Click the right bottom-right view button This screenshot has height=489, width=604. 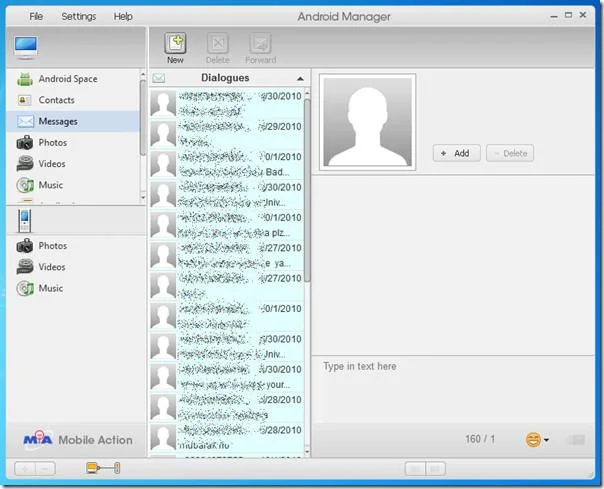click(436, 469)
